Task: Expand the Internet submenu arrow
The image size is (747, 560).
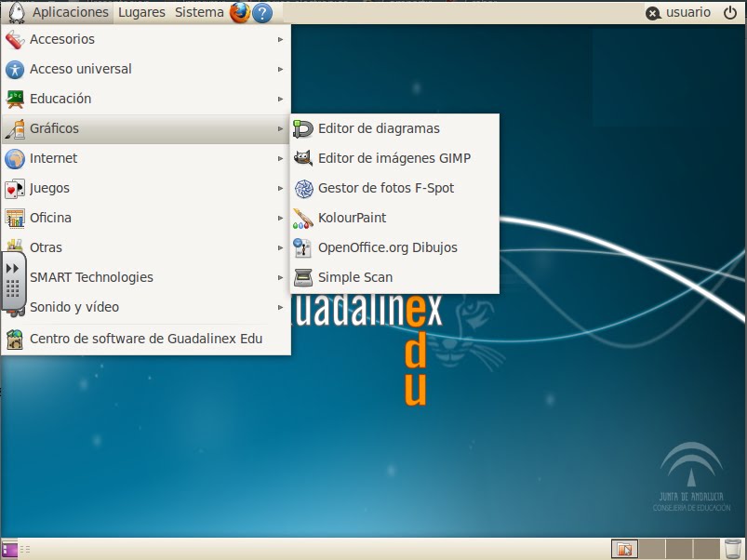Action: tap(281, 158)
